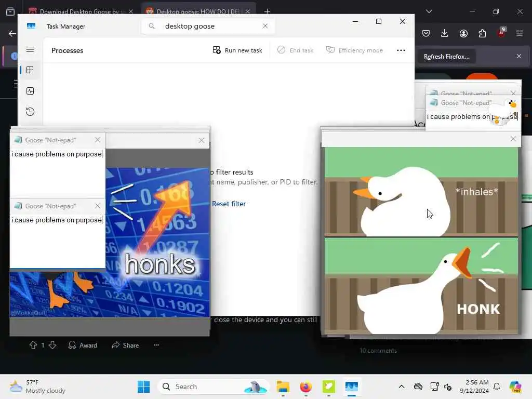Screen dimensions: 532x399
Task: Go back in Firefox with back arrow
Action: 12,33
